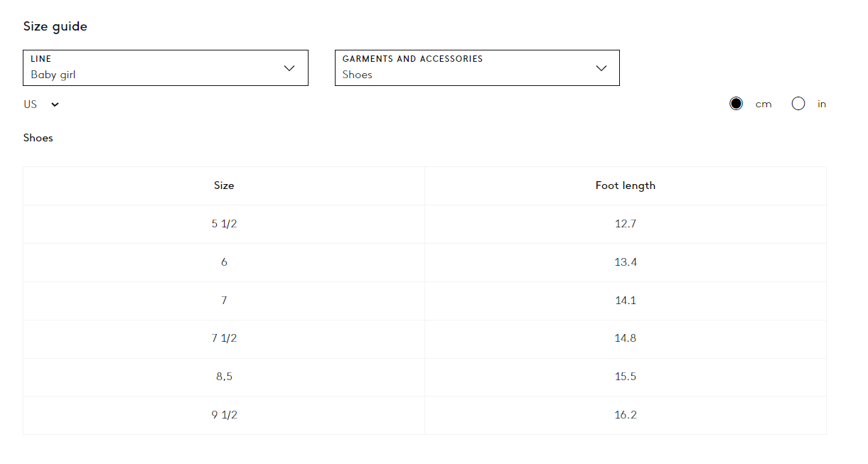Viewport: 868px width, 464px height.
Task: Click the chevron icon in the Garments and Accessories box
Action: click(x=601, y=68)
